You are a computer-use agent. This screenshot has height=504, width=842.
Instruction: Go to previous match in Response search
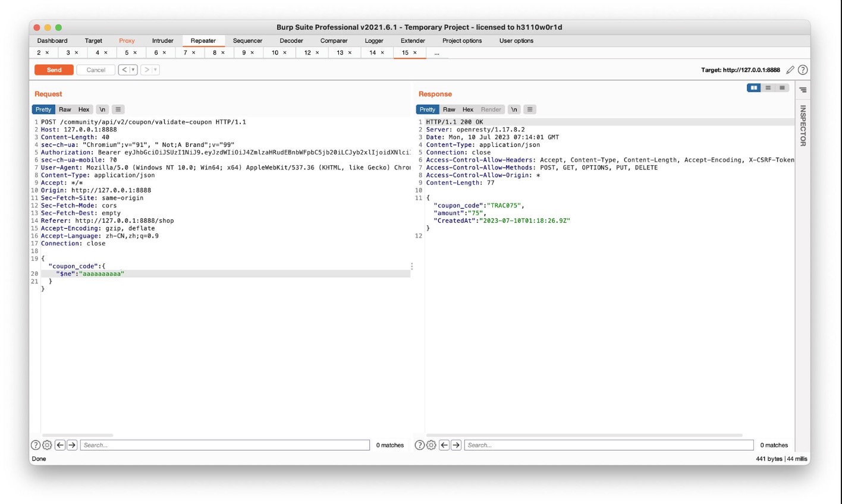pyautogui.click(x=444, y=445)
